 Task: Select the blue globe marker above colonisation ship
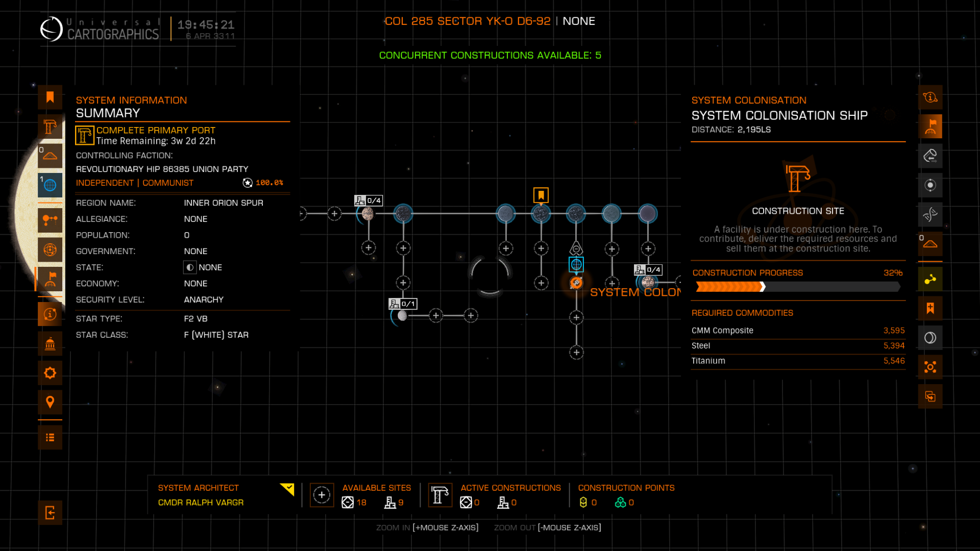(576, 264)
